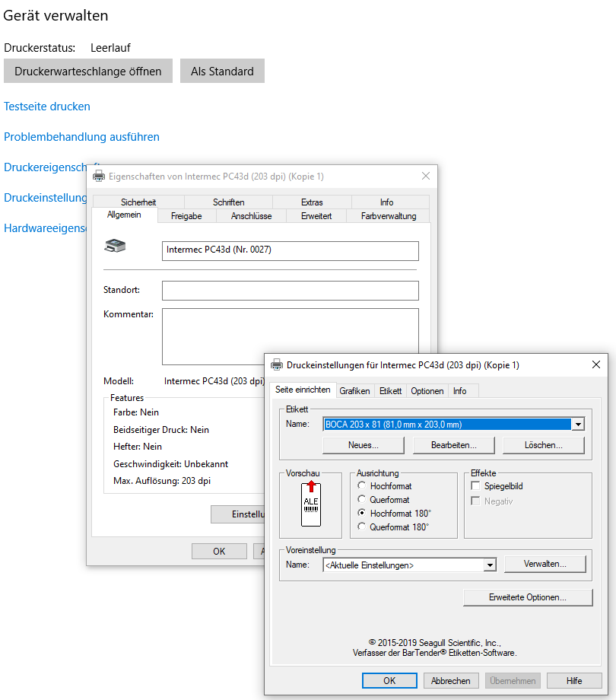Screen dimensions: 616x700
Task: Click the label orientation preview image
Action: point(311,504)
